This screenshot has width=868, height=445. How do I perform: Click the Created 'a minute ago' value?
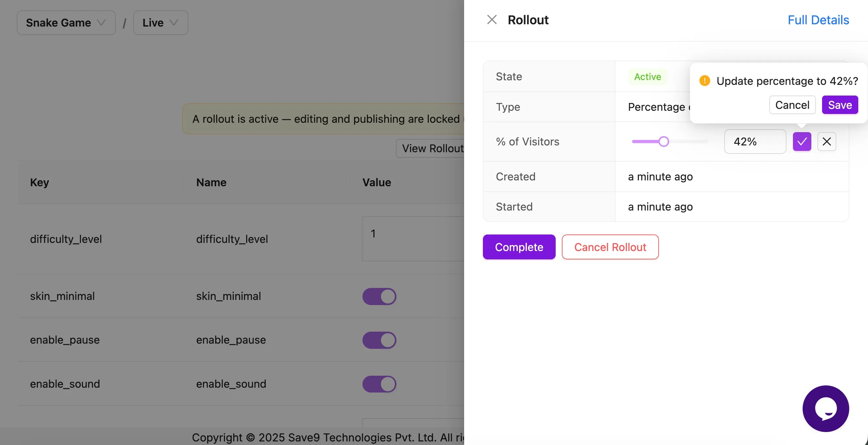660,176
